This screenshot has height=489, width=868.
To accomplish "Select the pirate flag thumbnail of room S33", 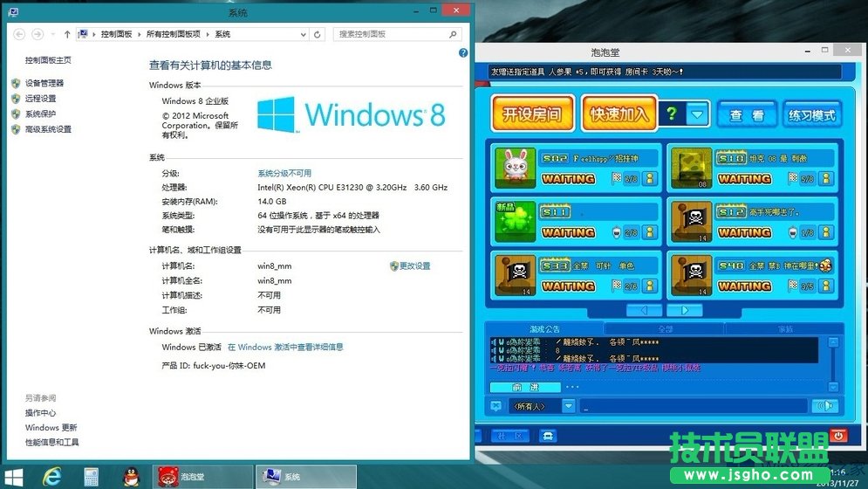I will point(515,276).
